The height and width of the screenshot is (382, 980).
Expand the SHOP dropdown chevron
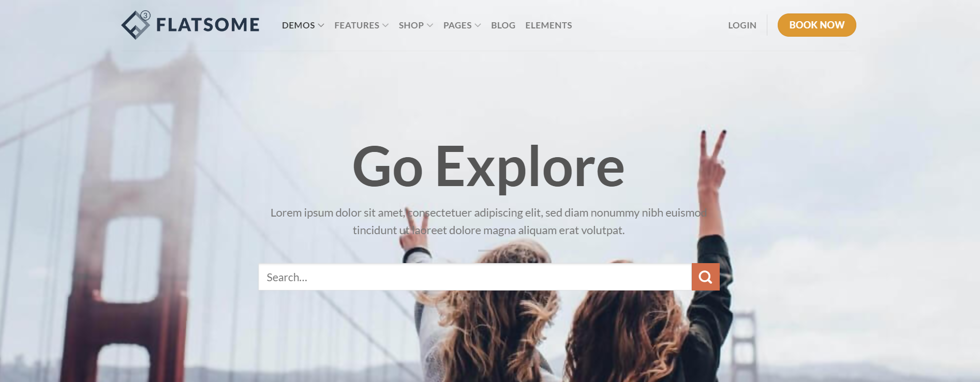[x=430, y=25]
